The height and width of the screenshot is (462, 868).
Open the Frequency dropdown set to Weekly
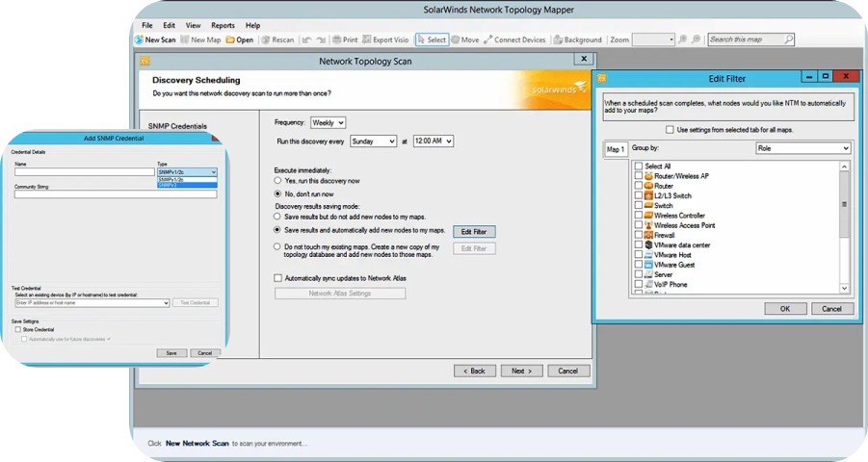pos(328,123)
